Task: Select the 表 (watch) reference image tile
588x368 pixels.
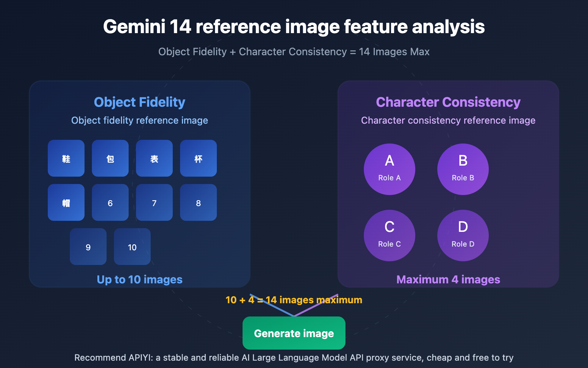Action: (154, 158)
